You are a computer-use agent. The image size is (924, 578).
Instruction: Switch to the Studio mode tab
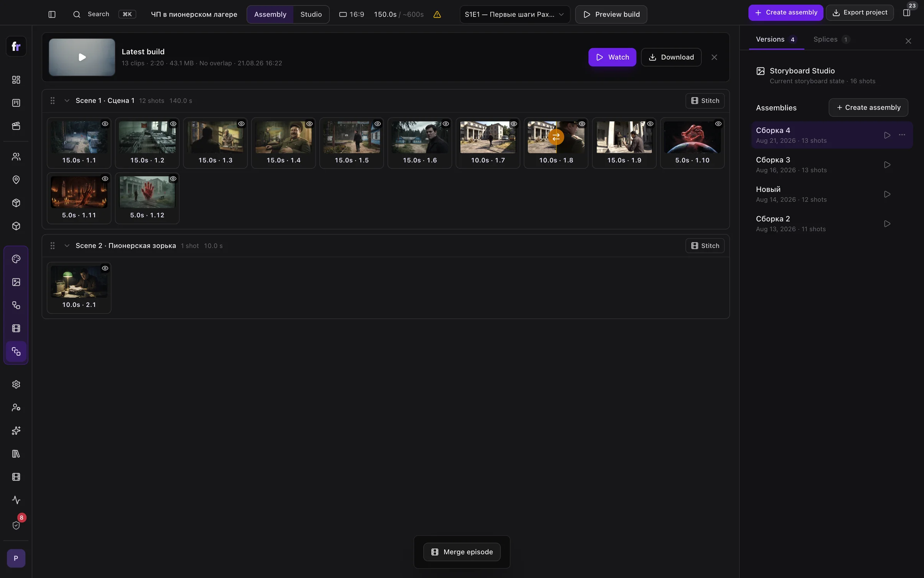pos(311,14)
